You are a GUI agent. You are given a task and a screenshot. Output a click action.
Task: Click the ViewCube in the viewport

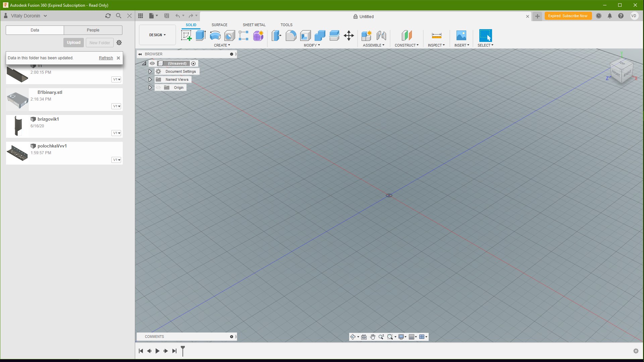622,71
